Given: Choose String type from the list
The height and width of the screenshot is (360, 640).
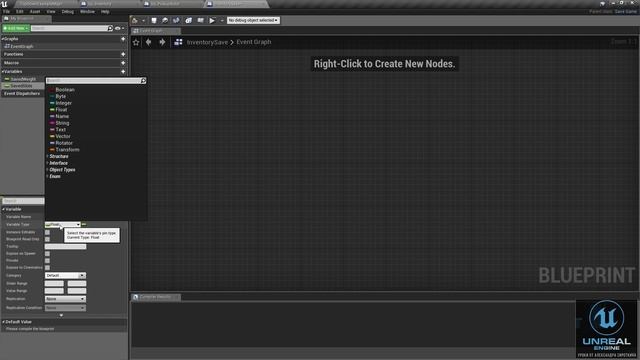Looking at the screenshot, I should point(62,123).
